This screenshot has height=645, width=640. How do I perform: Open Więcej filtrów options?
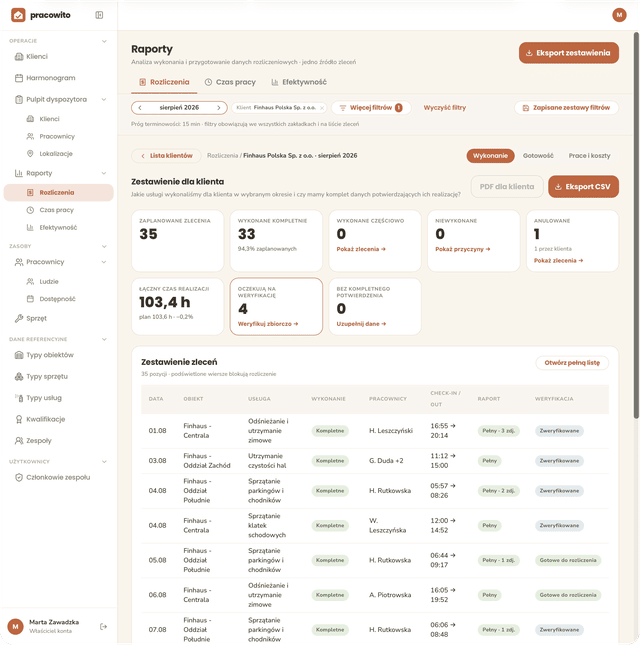coord(371,108)
